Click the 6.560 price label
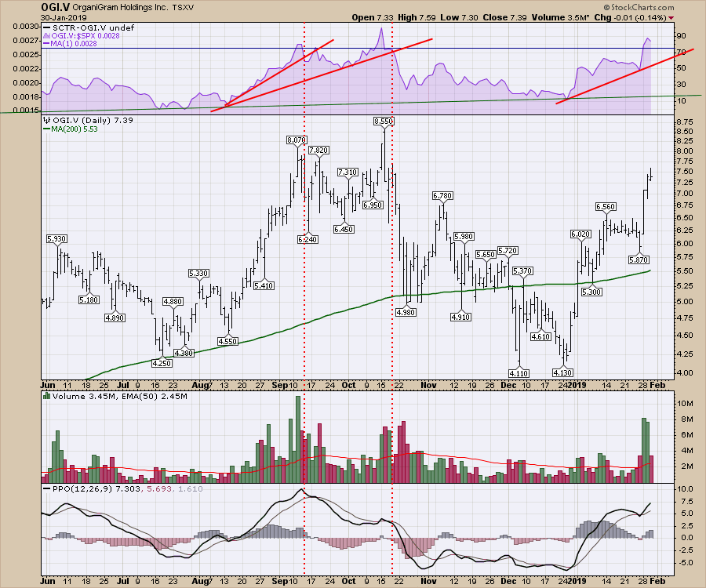 pos(606,206)
